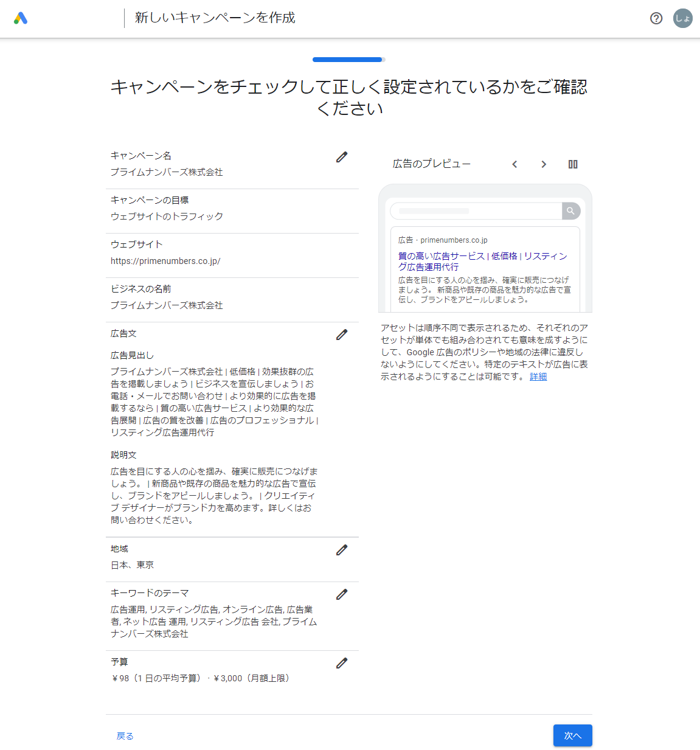Click the ウェブサイト label
700x750 pixels.
(x=137, y=245)
